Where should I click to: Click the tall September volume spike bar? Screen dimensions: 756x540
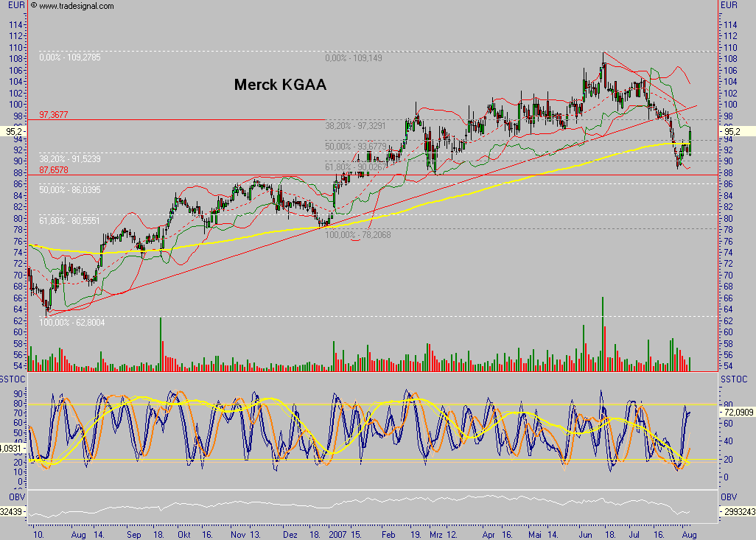[161, 344]
